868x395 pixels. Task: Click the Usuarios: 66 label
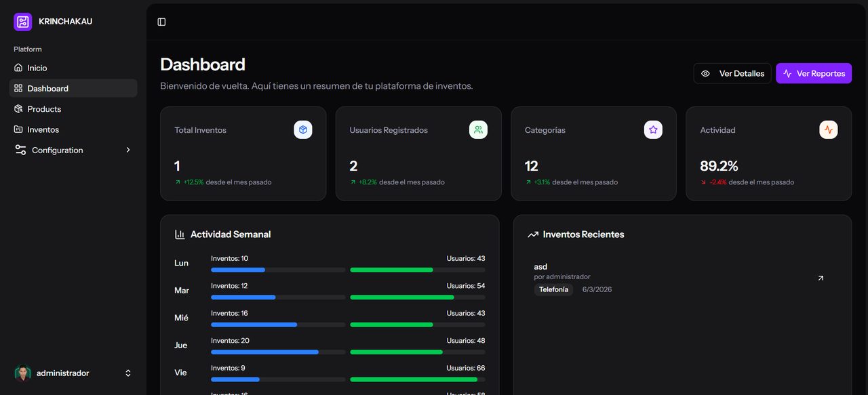(466, 368)
